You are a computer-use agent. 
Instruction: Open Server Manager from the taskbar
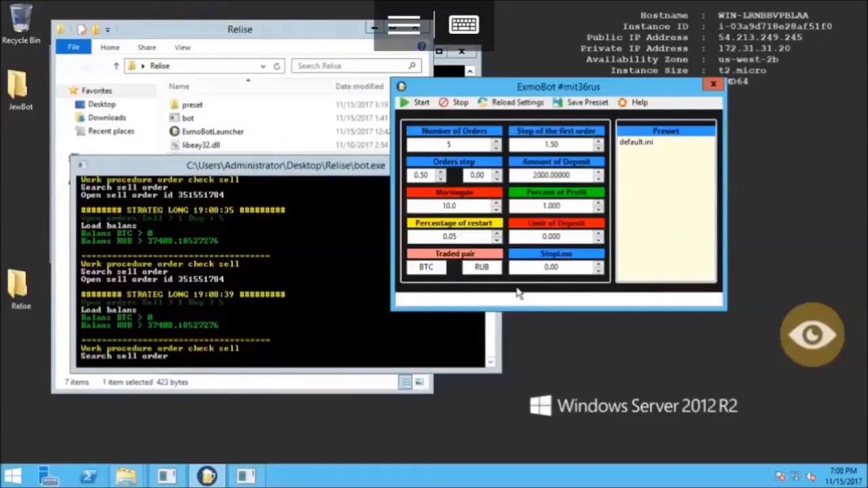pyautogui.click(x=49, y=476)
